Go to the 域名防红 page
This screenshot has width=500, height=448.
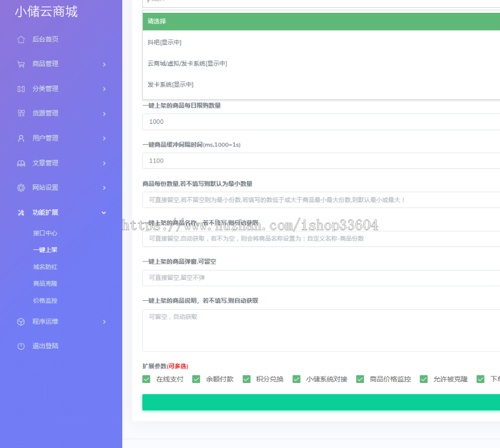point(45,267)
